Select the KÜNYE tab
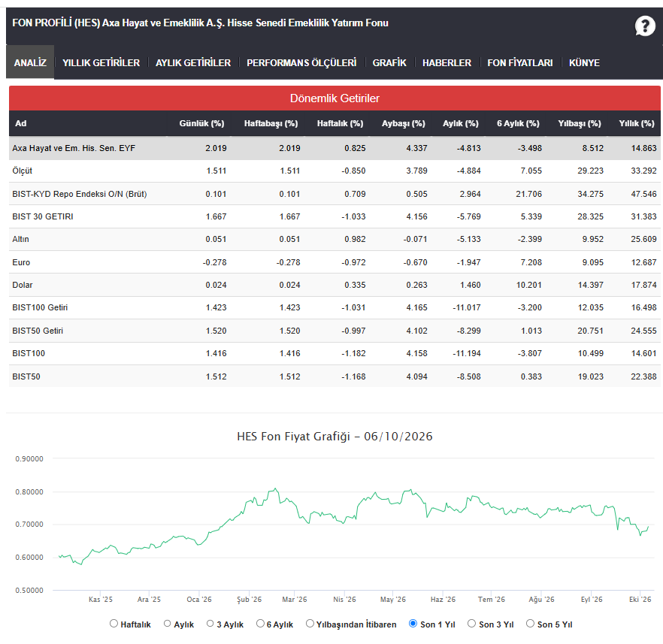Viewport: 663px width, 644px height. [584, 62]
